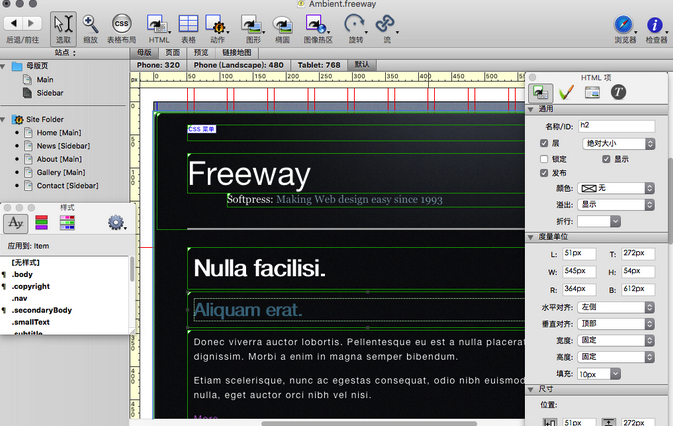Viewport: 673px width, 426px height.
Task: Open the 填充 padding dropdown arrow
Action: [615, 374]
